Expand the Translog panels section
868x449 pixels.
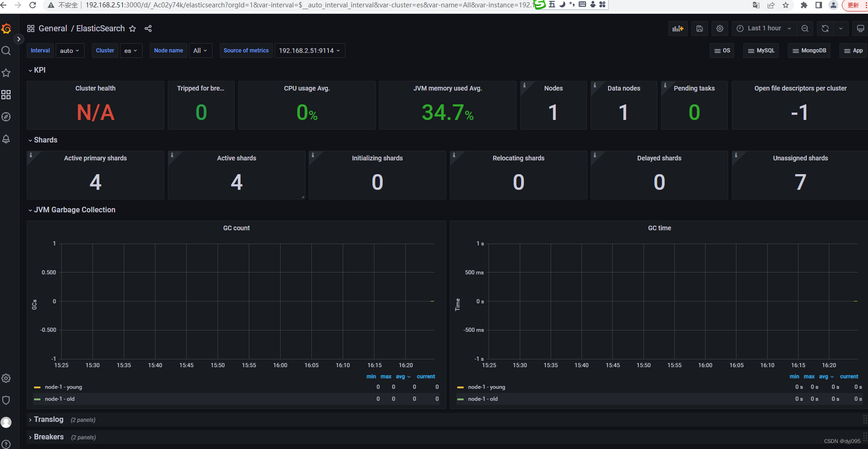pyautogui.click(x=48, y=420)
